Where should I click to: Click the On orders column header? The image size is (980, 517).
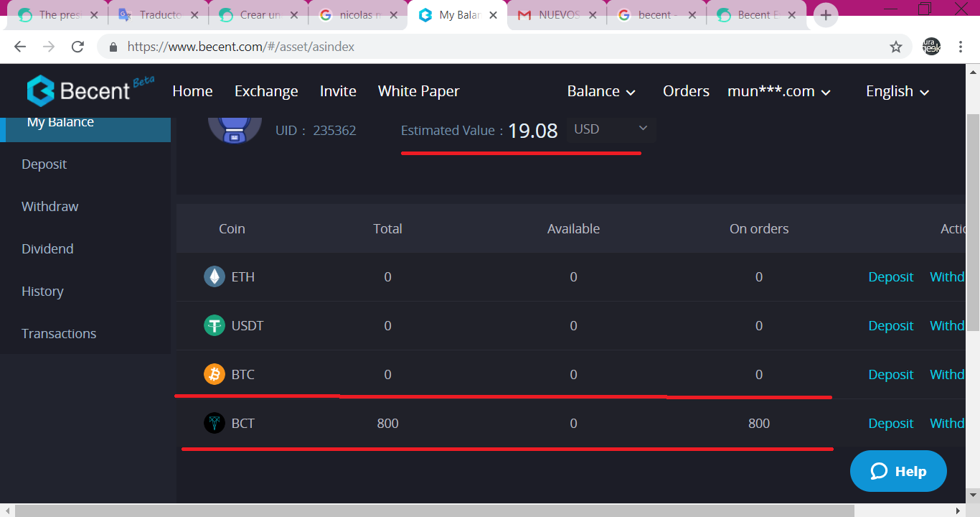point(759,229)
